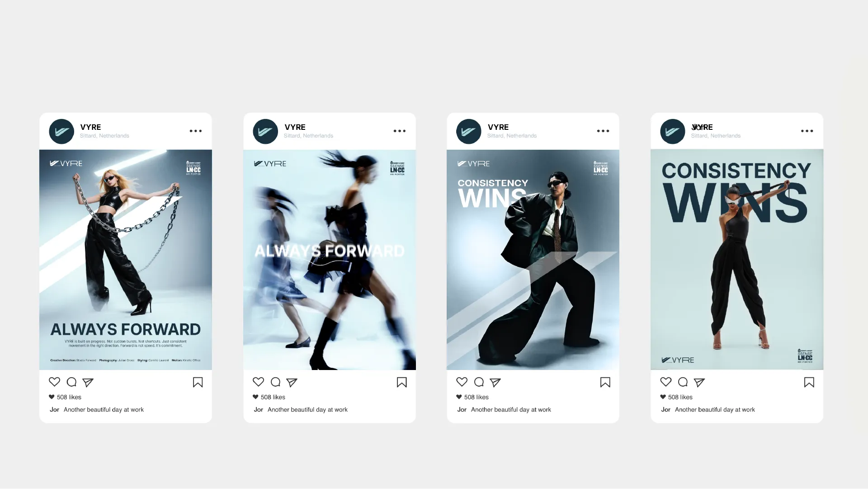Save the fourth post with the bookmark icon
The image size is (868, 489).
[x=809, y=382]
